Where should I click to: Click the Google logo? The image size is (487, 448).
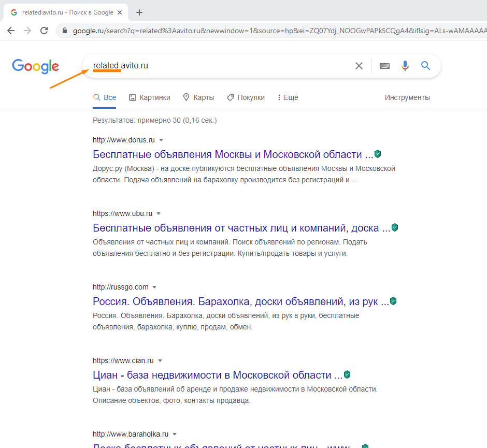[35, 66]
